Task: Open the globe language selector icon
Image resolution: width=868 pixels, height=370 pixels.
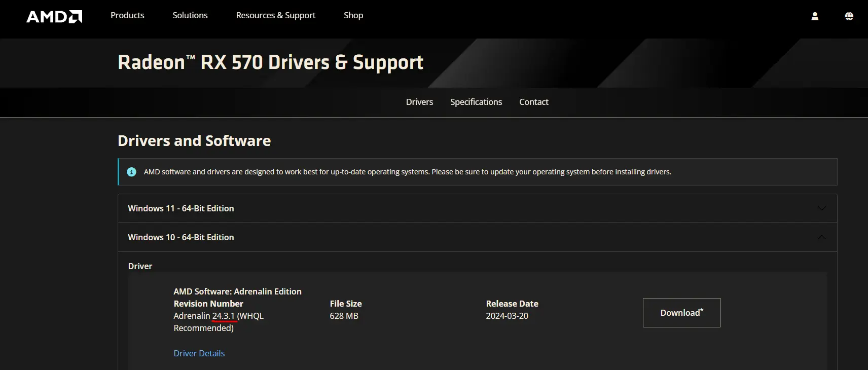Action: tap(849, 16)
